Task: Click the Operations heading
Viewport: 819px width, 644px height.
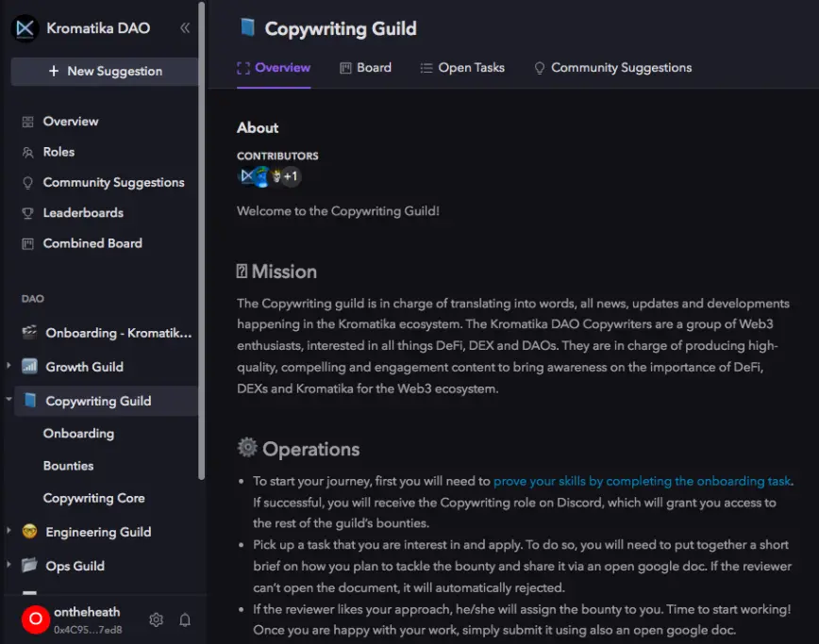Action: (x=298, y=449)
